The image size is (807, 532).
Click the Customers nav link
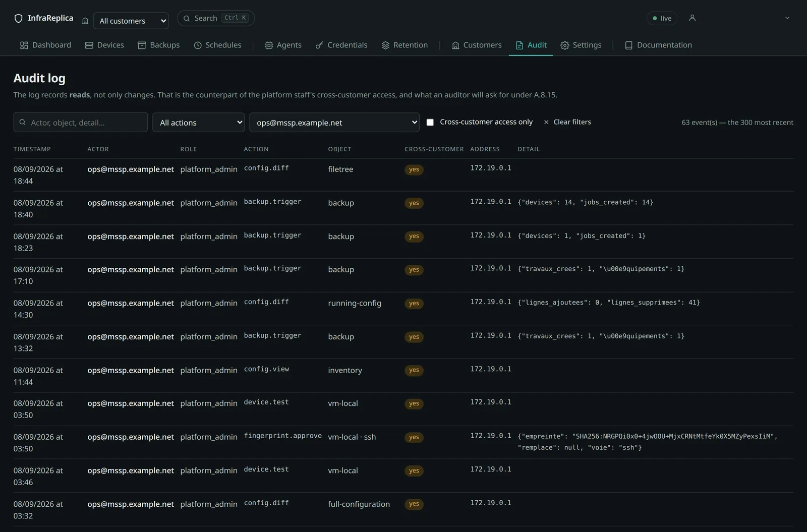coord(477,45)
